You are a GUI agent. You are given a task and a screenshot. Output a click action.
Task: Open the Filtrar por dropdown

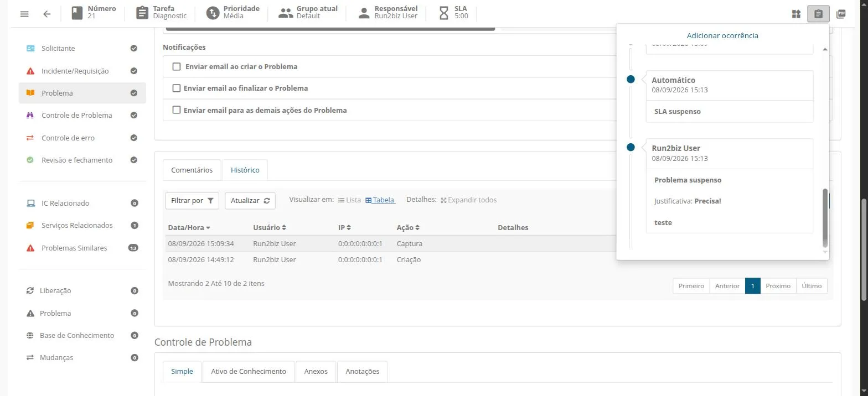192,201
